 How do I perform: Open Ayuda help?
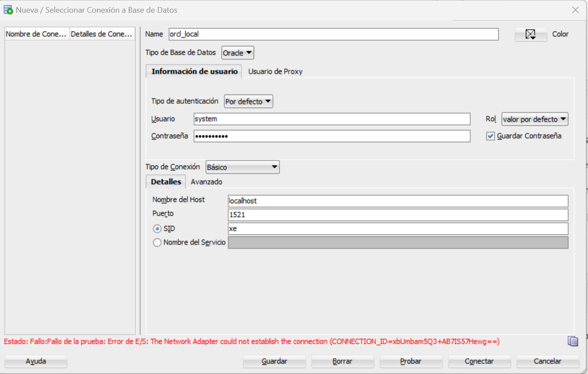coord(36,361)
